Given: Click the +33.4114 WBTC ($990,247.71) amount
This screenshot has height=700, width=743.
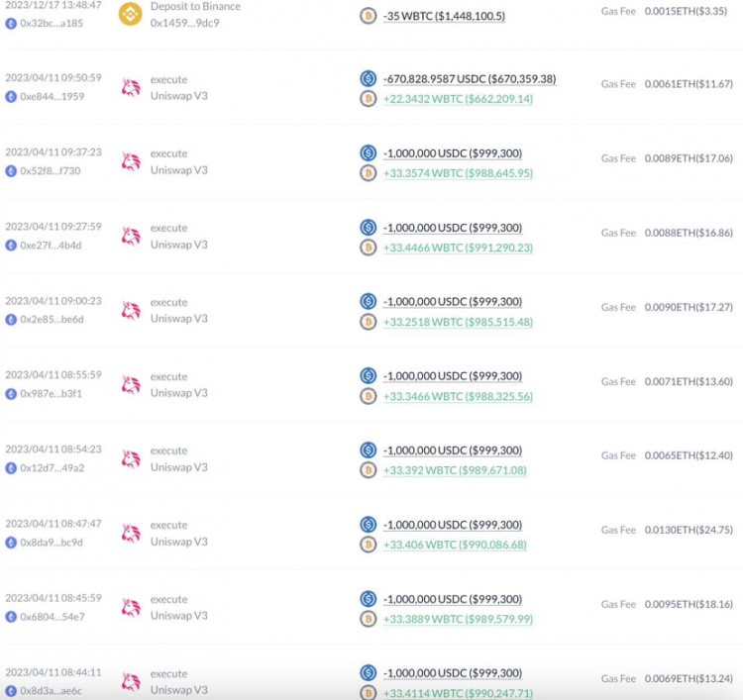Looking at the screenshot, I should pos(459,693).
